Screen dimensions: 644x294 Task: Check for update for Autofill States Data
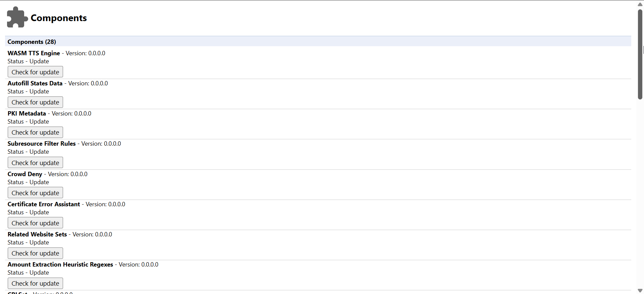(35, 102)
